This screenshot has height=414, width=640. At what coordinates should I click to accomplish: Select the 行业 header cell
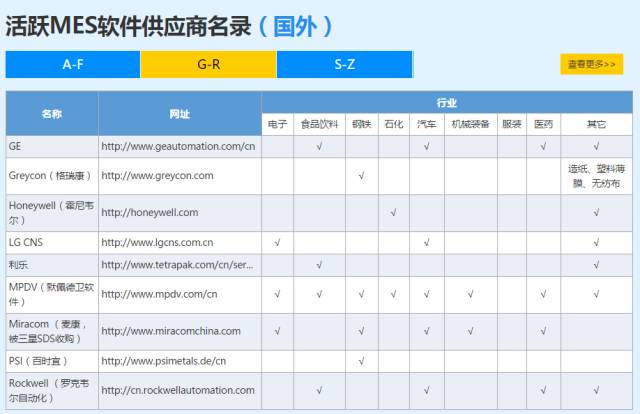click(446, 102)
